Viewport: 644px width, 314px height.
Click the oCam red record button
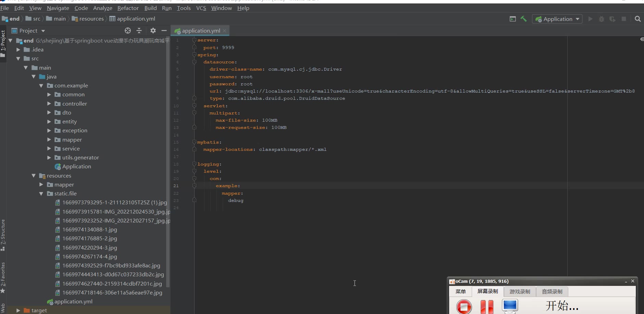pyautogui.click(x=464, y=306)
